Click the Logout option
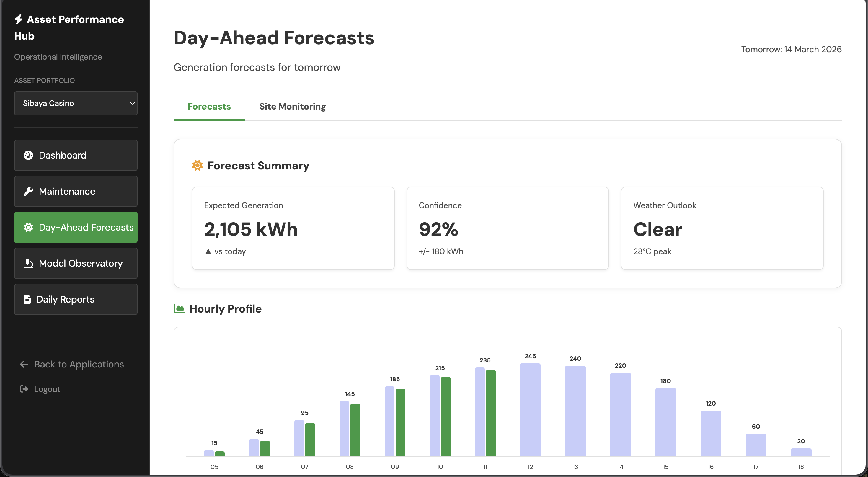The image size is (868, 477). point(47,389)
